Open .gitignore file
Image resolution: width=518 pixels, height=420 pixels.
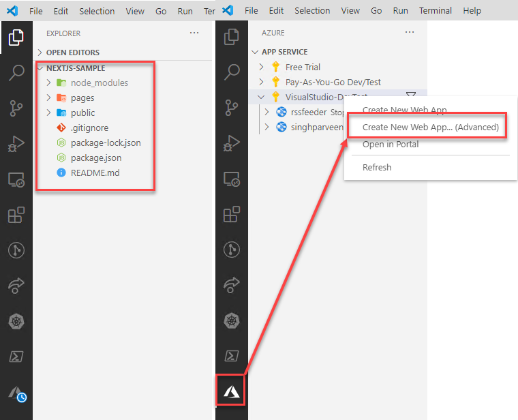[89, 128]
